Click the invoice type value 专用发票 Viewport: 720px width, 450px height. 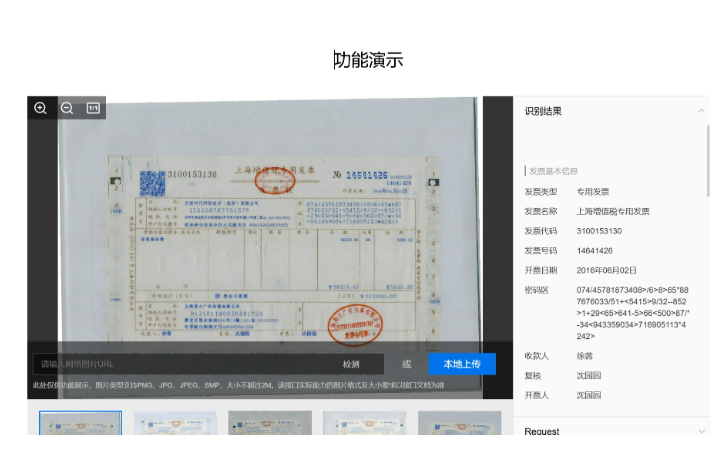point(593,192)
